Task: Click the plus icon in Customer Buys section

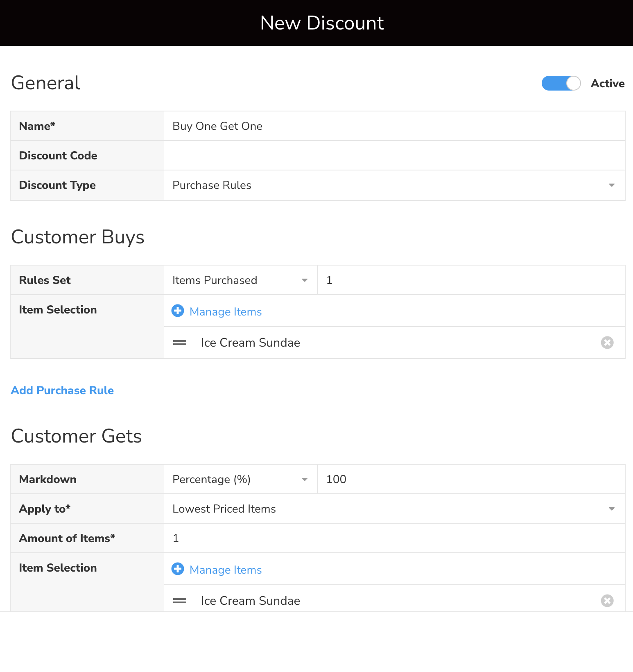Action: point(178,311)
